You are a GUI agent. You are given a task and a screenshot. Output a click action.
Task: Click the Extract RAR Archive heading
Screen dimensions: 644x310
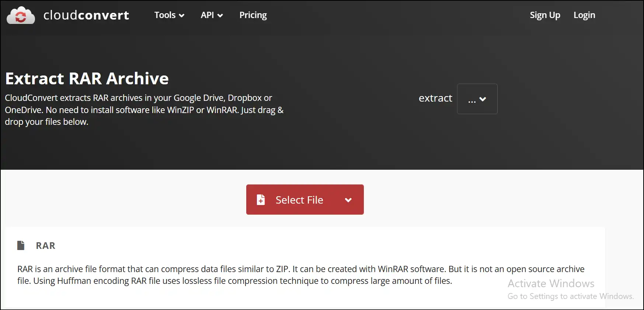pyautogui.click(x=87, y=78)
